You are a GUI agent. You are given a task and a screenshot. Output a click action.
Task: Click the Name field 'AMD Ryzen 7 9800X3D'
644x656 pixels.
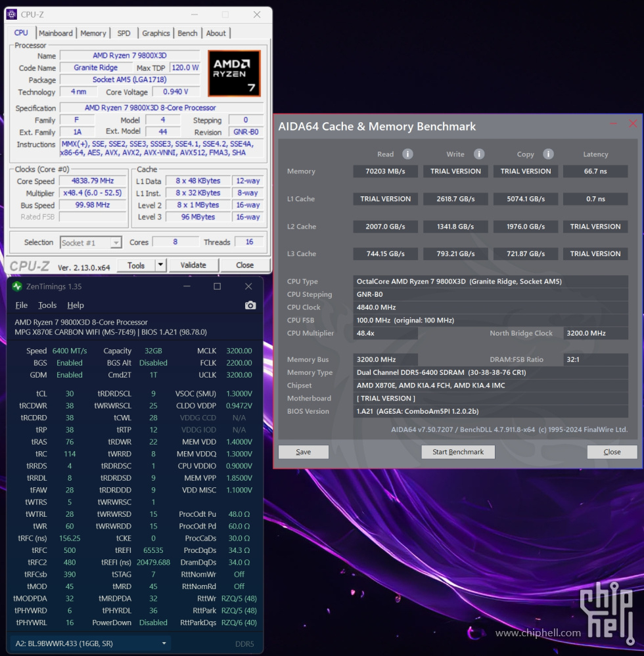130,56
